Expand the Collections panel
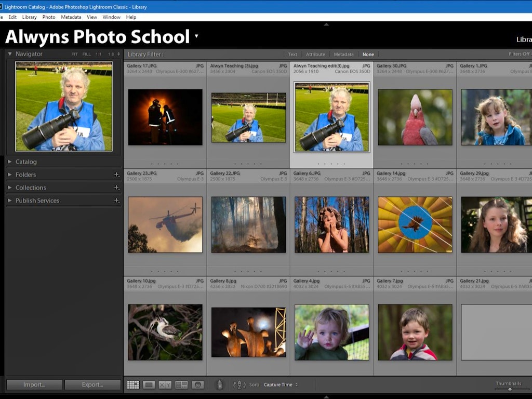The height and width of the screenshot is (399, 532). pyautogui.click(x=10, y=188)
